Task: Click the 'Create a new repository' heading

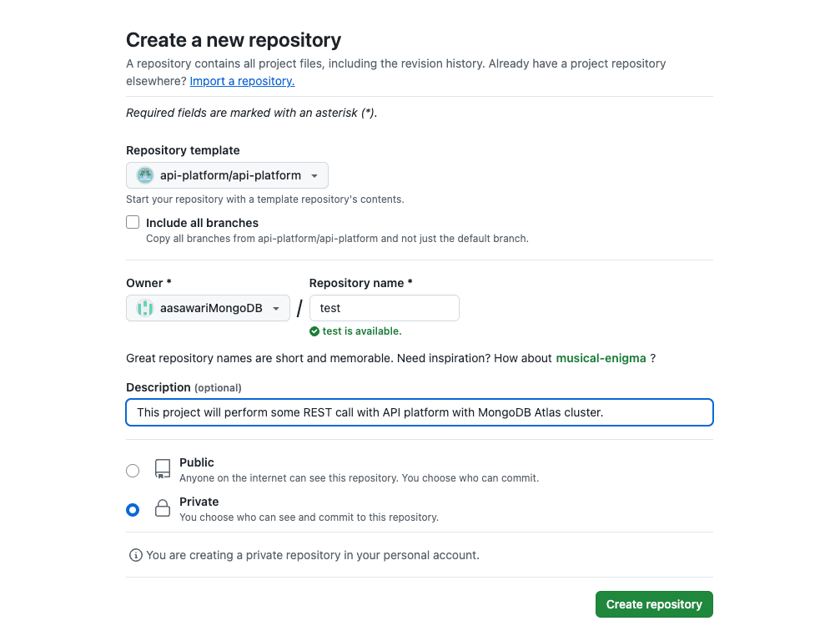Action: click(x=234, y=40)
